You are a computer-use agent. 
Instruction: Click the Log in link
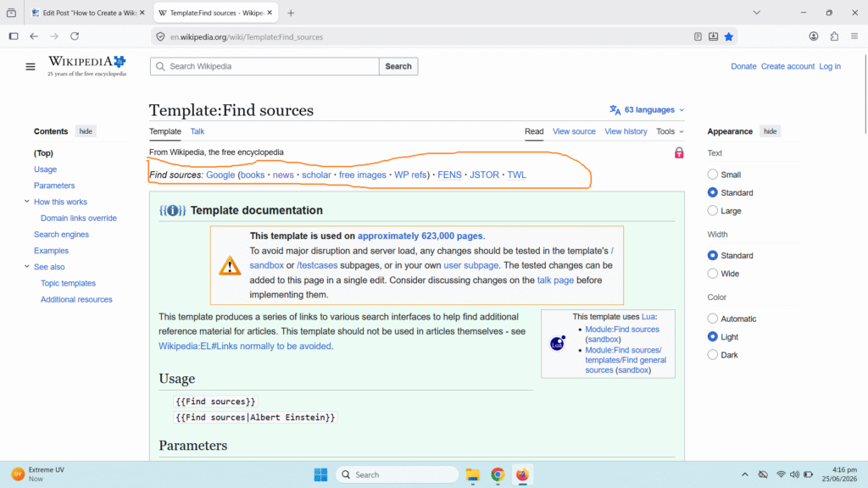pos(830,66)
